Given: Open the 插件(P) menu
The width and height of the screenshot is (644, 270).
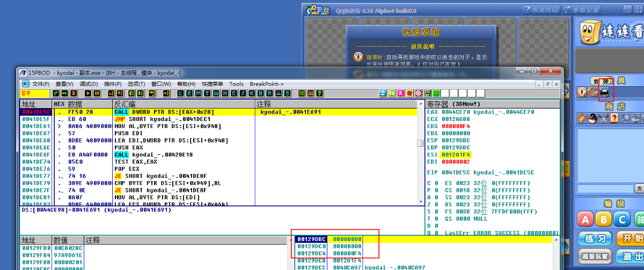Looking at the screenshot, I should pos(113,84).
